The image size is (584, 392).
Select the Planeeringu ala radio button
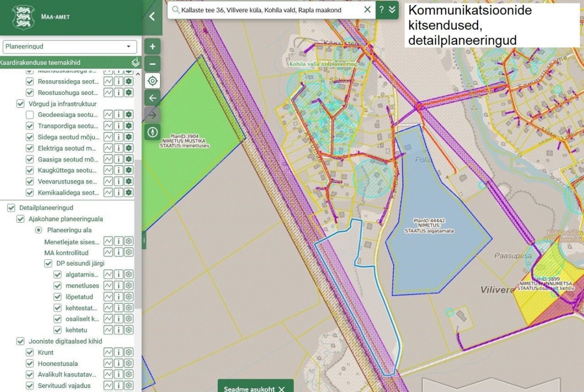[x=38, y=230]
